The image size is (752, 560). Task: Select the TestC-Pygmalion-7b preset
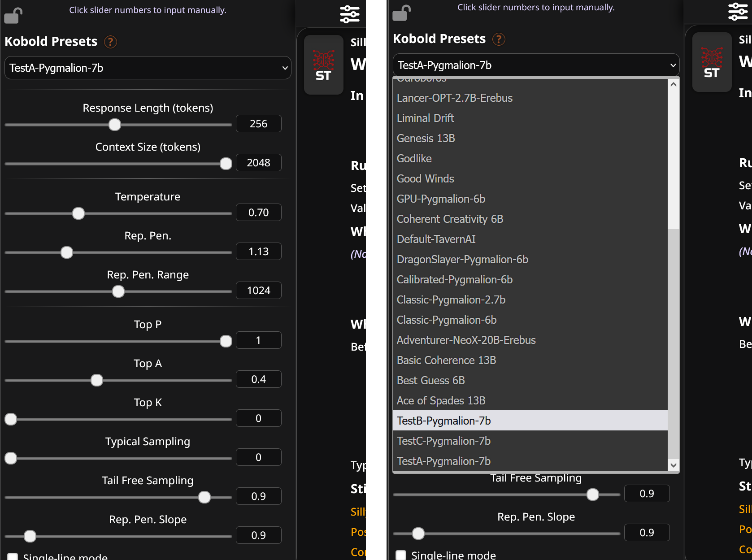pyautogui.click(x=530, y=441)
